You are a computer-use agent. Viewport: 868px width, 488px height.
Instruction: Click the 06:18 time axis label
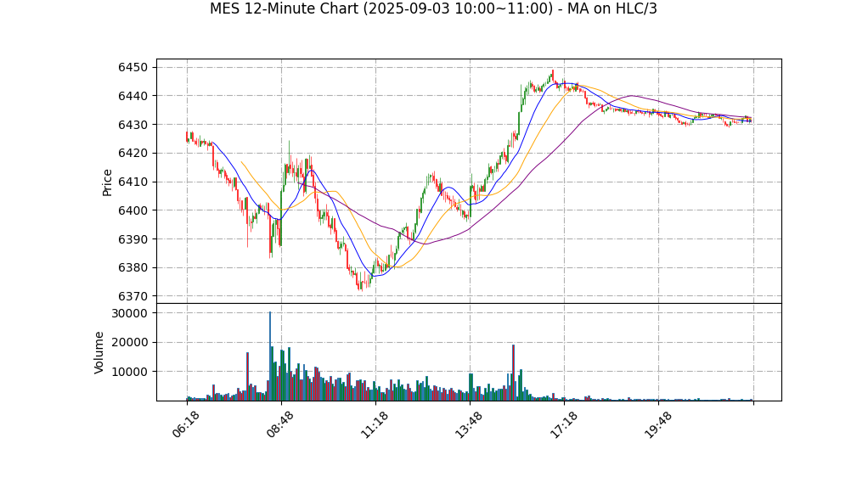tap(186, 423)
